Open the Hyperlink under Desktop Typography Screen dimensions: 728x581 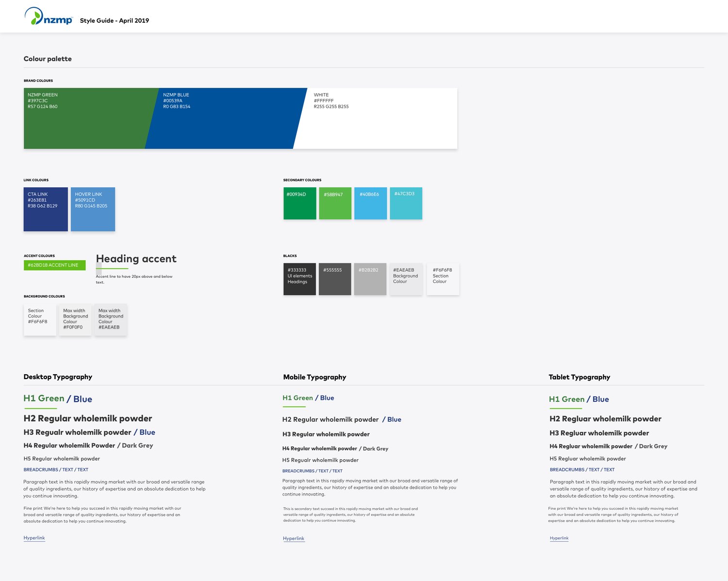pyautogui.click(x=34, y=538)
